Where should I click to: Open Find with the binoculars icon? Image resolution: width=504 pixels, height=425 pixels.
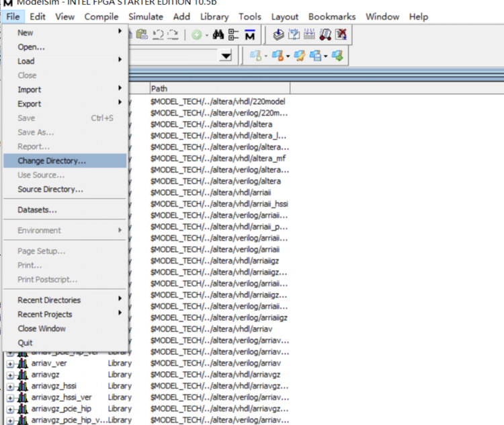pyautogui.click(x=218, y=34)
